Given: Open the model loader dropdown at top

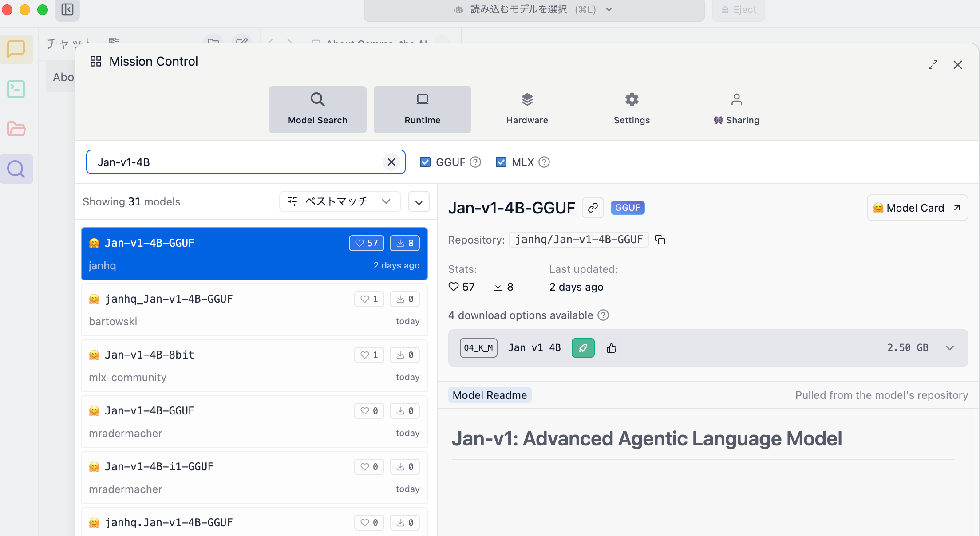Looking at the screenshot, I should (534, 9).
